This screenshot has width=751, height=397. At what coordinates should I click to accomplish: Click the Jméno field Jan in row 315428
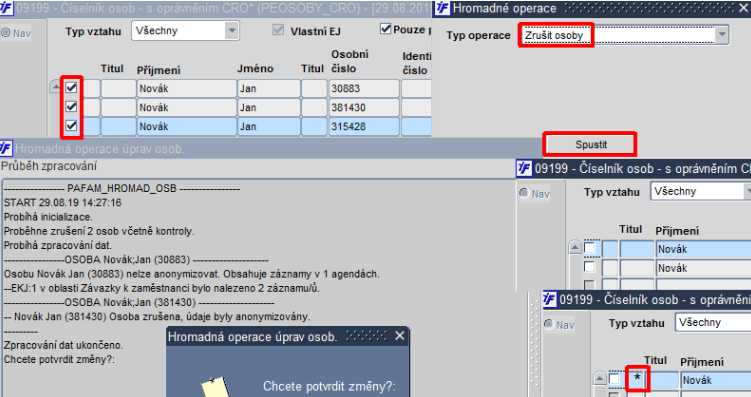[x=269, y=127]
